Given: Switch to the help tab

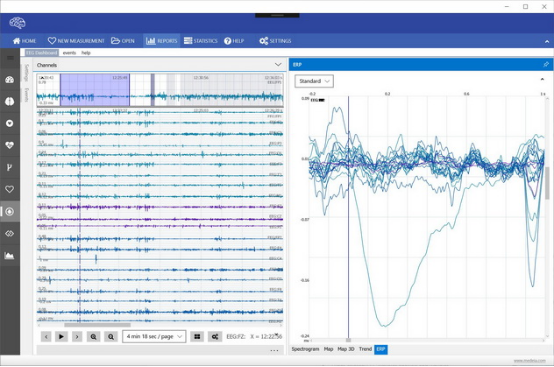Looking at the screenshot, I should pos(86,53).
